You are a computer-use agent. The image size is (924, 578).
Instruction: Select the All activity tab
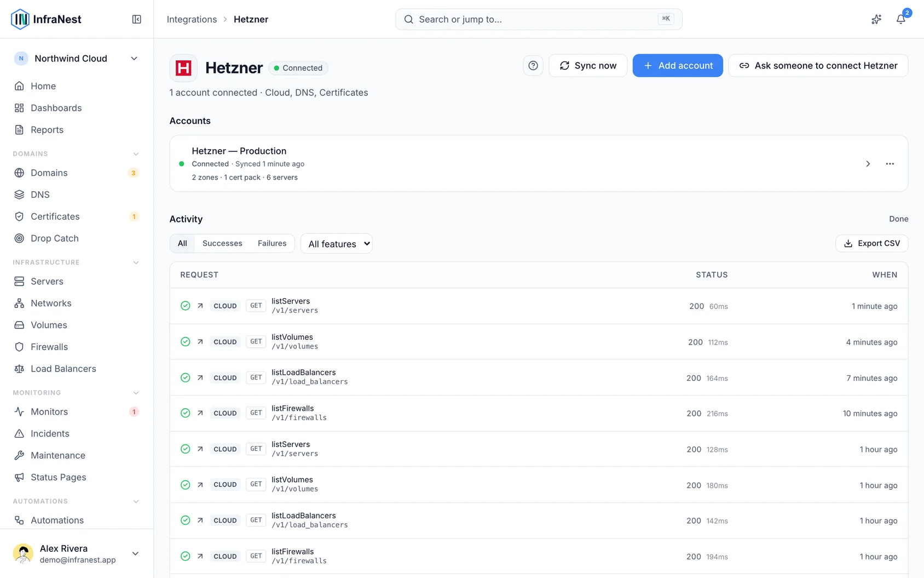[x=182, y=243]
